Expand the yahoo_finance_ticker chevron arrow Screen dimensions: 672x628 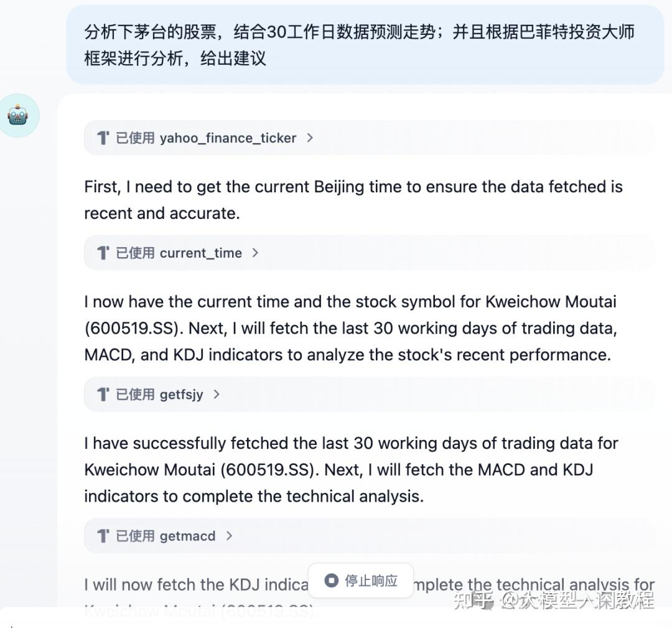(x=310, y=138)
